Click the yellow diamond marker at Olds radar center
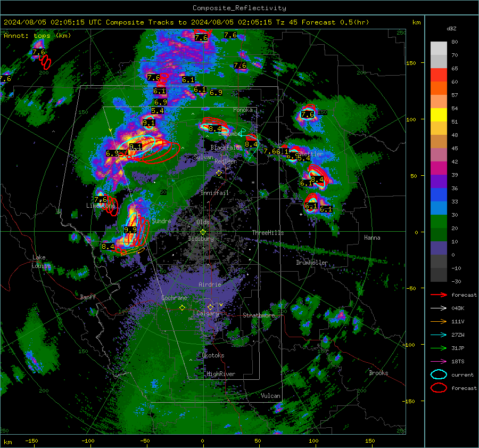This screenshot has height=448, width=479. [x=203, y=232]
